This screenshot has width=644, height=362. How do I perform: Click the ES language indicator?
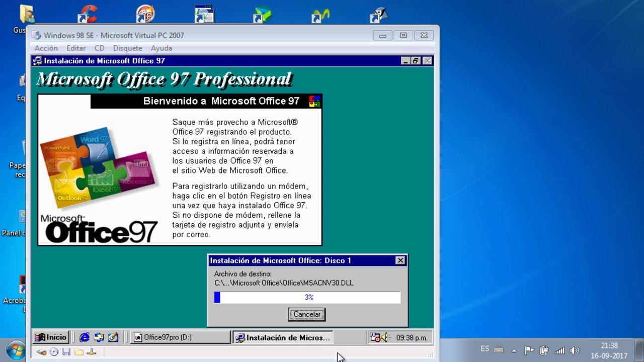(x=485, y=349)
